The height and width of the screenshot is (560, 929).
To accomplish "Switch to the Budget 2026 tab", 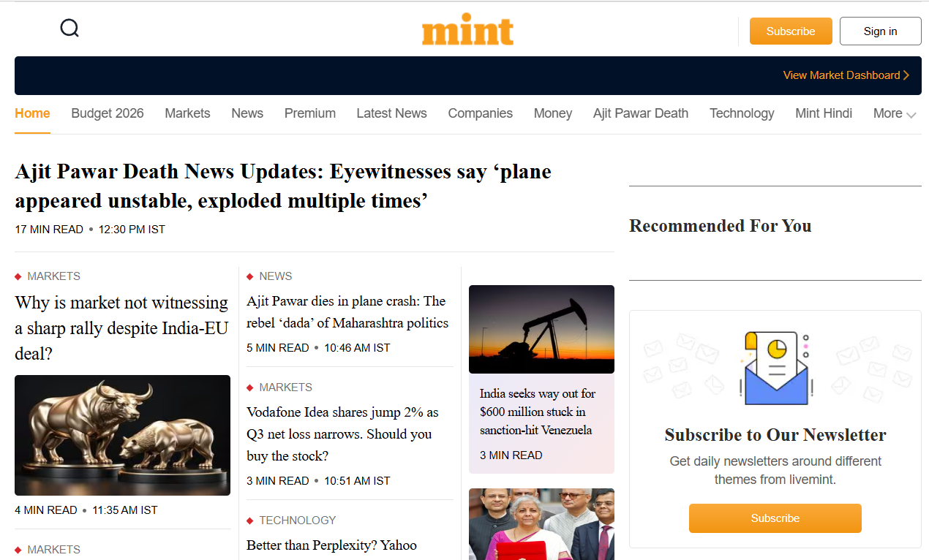I will (x=108, y=113).
